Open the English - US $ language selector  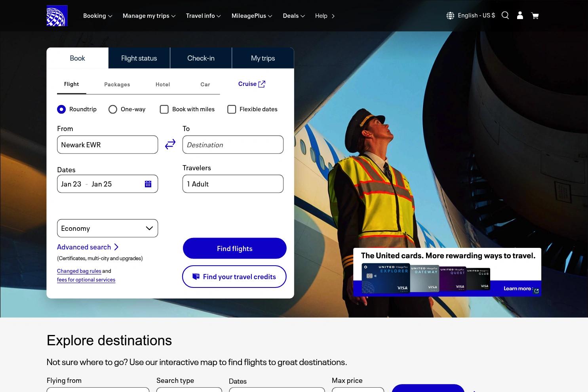coord(476,15)
